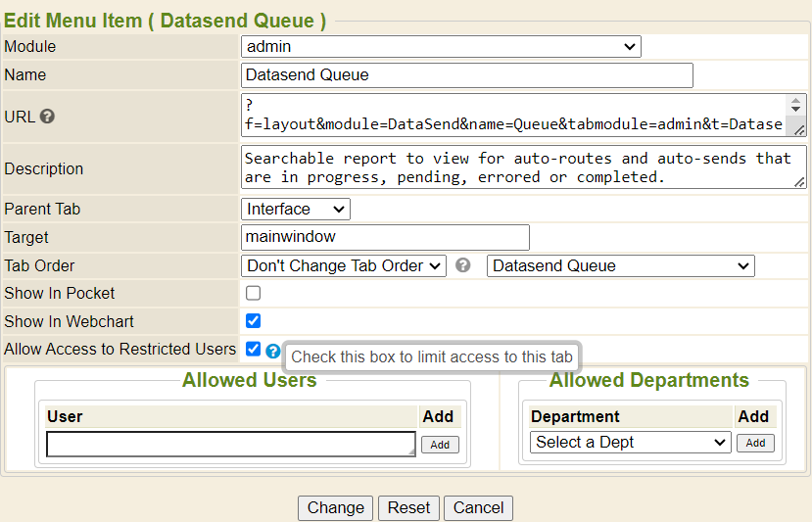
Task: Click URL textarea scroll down arrow
Action: 797,112
